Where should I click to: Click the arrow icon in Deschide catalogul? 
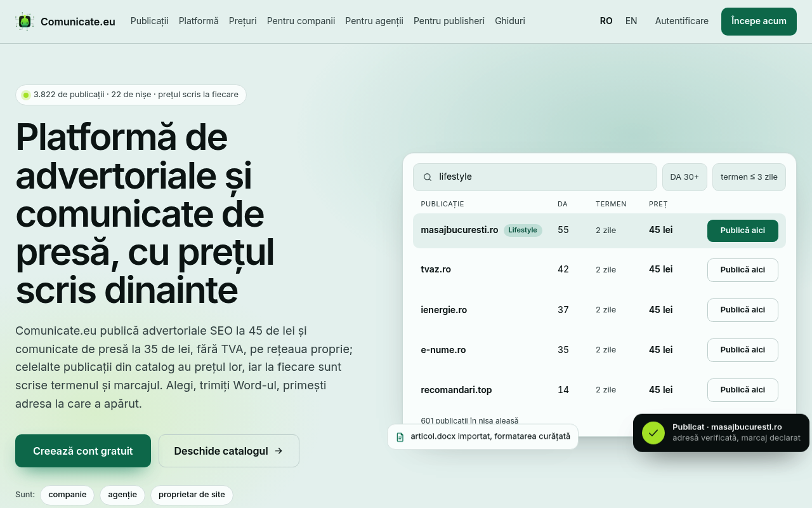coord(278,451)
